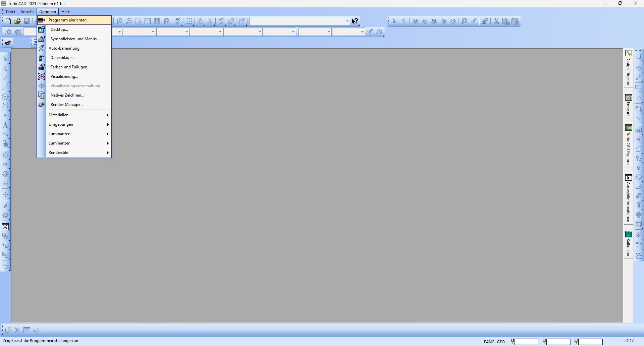
Task: Click the copy pages icon
Action: [506, 21]
